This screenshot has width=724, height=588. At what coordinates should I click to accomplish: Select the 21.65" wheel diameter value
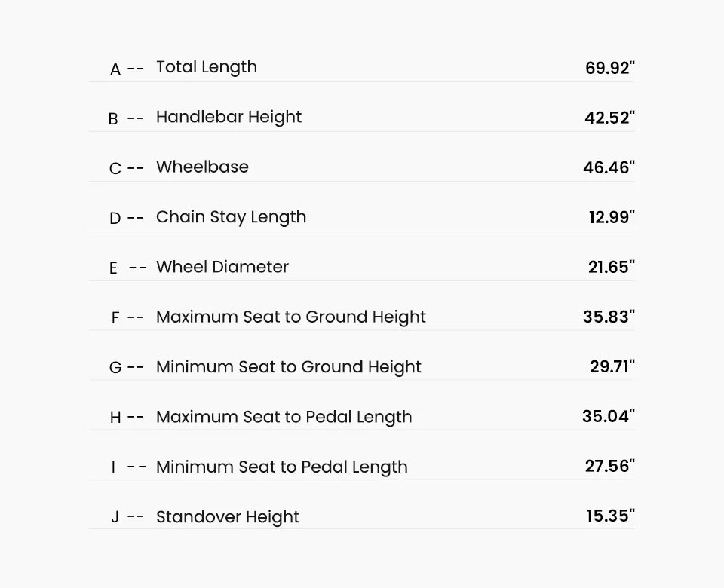[x=612, y=267]
